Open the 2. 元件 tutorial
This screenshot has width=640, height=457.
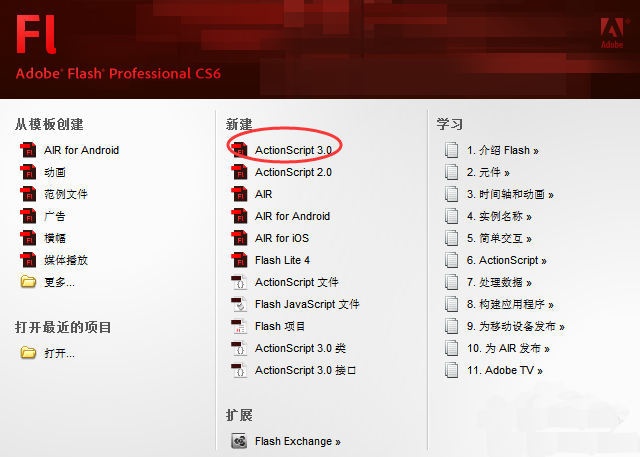pos(488,172)
